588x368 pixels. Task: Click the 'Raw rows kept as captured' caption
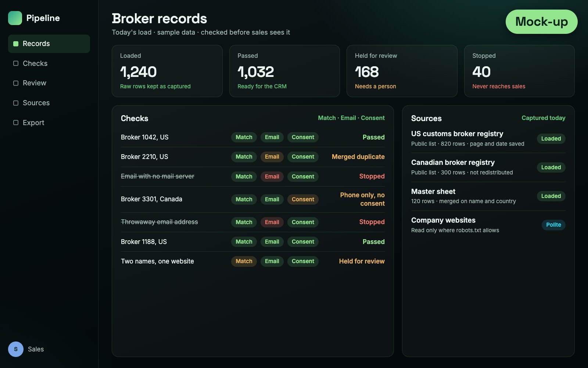pos(155,86)
